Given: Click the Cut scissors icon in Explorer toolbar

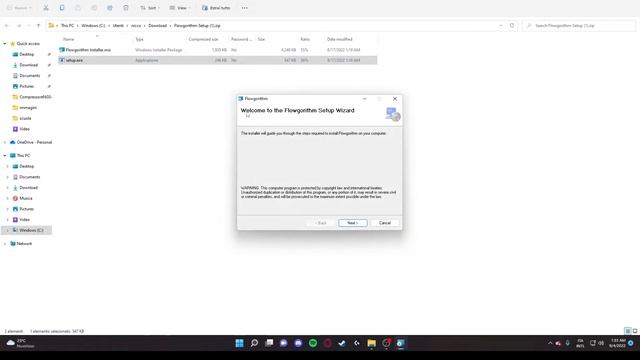Looking at the screenshot, I should (46, 8).
